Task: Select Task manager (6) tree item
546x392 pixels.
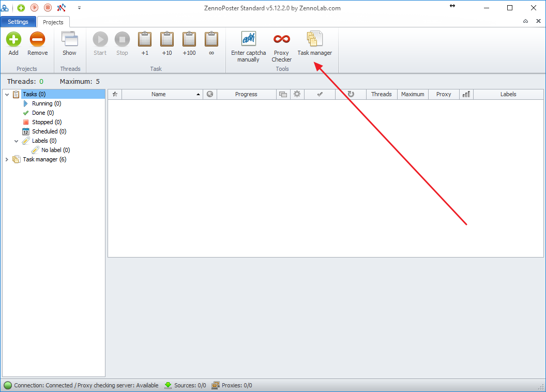Action: click(x=44, y=159)
